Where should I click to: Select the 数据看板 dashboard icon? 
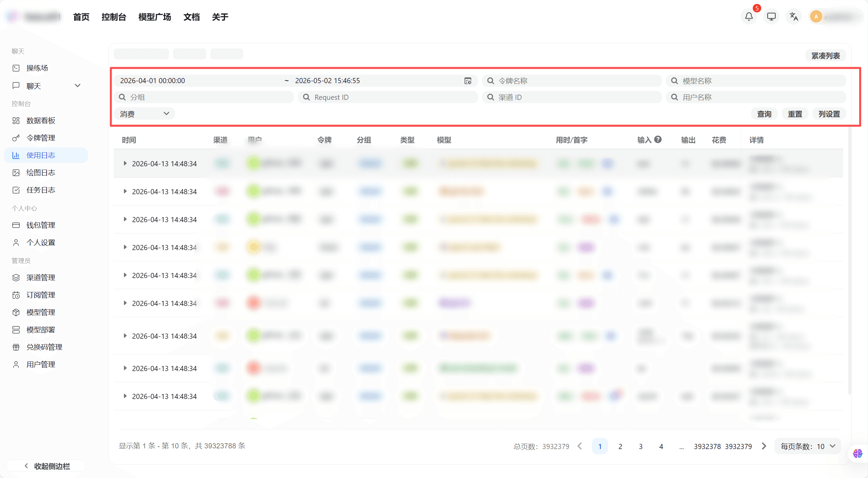(16, 120)
